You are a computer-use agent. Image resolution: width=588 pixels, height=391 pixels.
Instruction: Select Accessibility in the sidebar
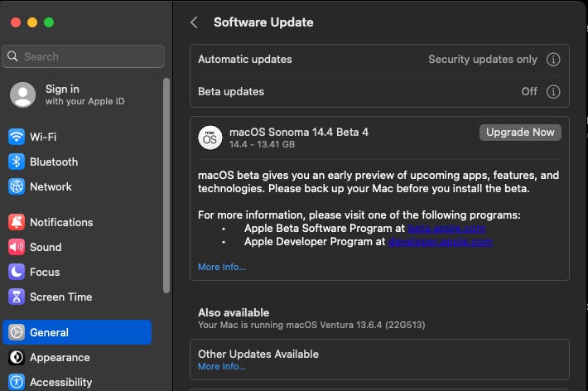(x=60, y=382)
